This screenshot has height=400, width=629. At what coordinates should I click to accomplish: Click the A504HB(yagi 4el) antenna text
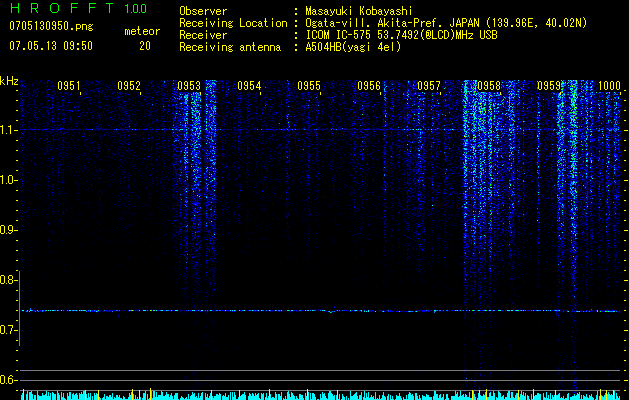(353, 47)
